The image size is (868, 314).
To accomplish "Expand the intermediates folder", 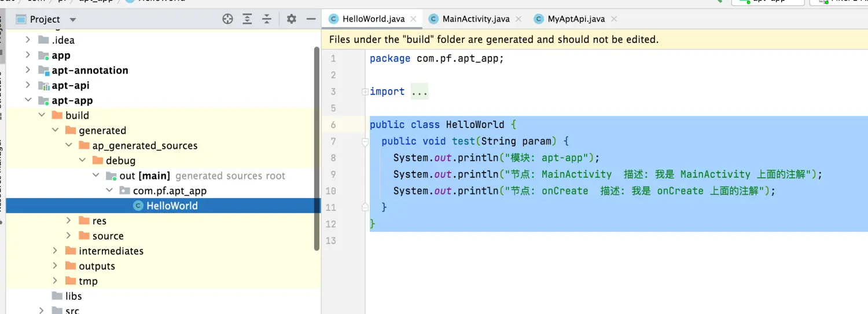I will 55,251.
